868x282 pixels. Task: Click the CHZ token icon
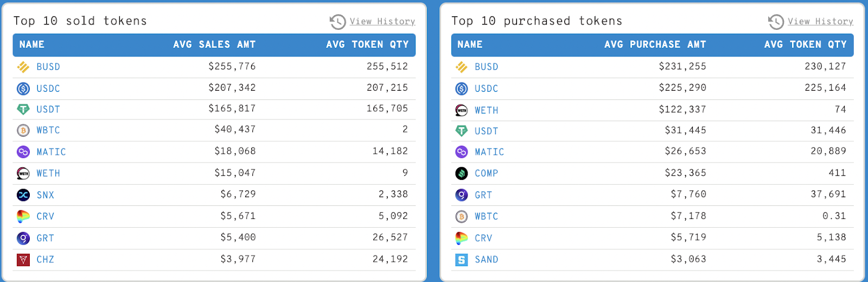(x=23, y=260)
